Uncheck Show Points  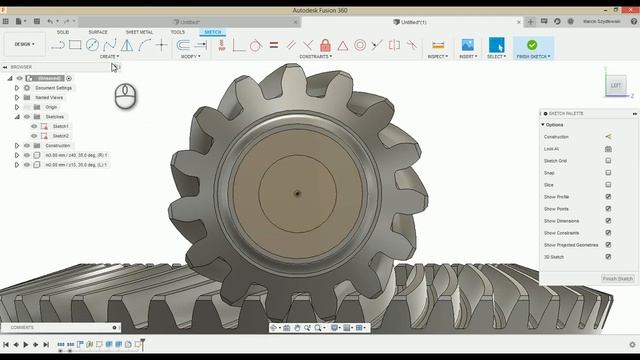point(608,209)
